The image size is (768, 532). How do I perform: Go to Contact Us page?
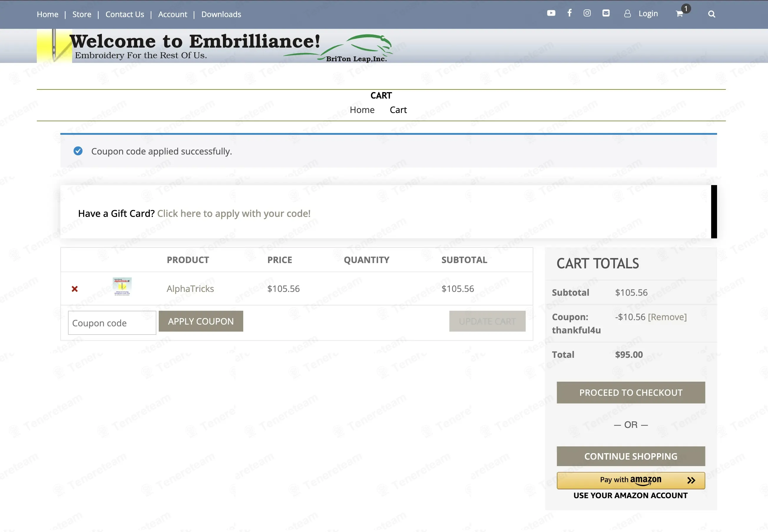tap(125, 14)
